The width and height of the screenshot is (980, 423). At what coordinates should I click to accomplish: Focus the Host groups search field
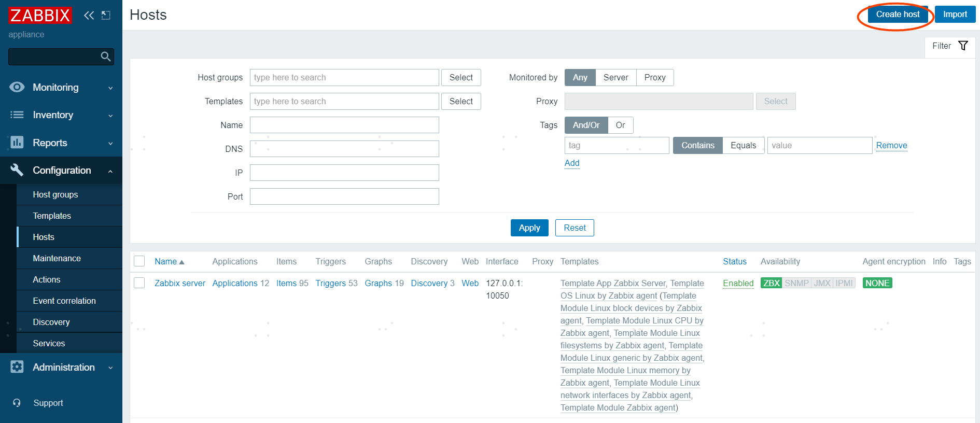[x=344, y=77]
